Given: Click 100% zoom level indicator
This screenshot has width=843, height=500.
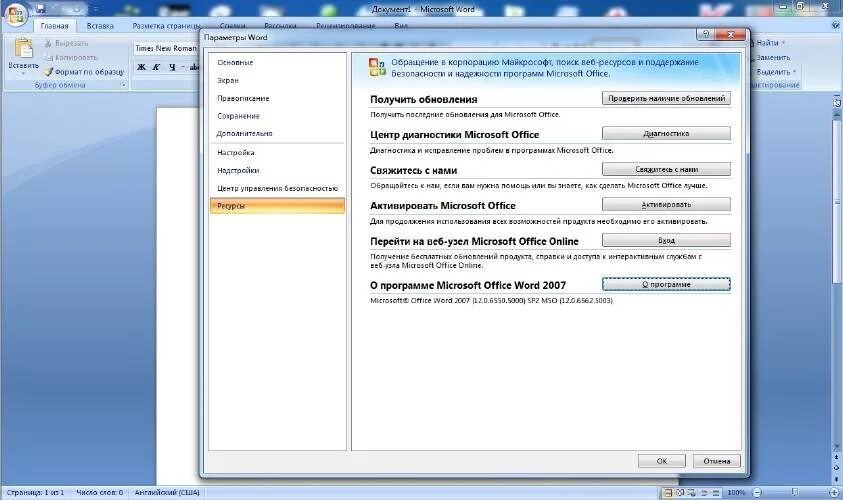Looking at the screenshot, I should click(735, 492).
